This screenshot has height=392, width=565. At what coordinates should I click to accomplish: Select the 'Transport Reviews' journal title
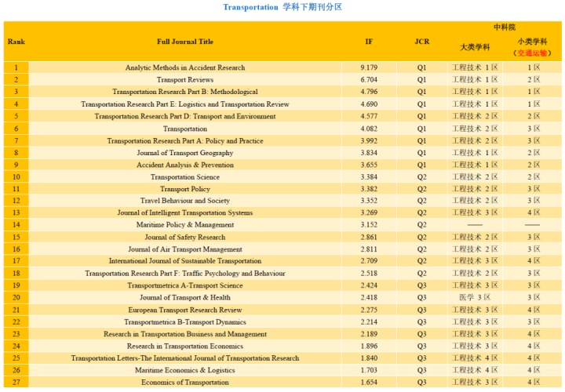tap(185, 79)
